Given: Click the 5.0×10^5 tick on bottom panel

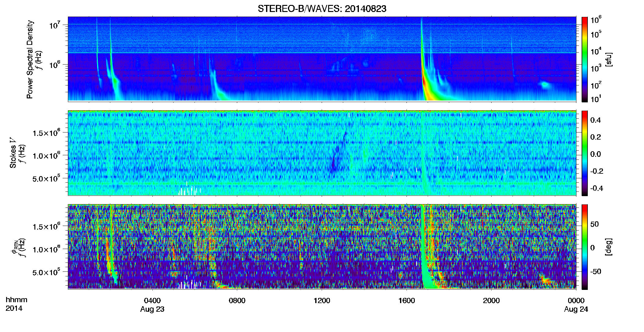Looking at the screenshot, I should (46, 273).
